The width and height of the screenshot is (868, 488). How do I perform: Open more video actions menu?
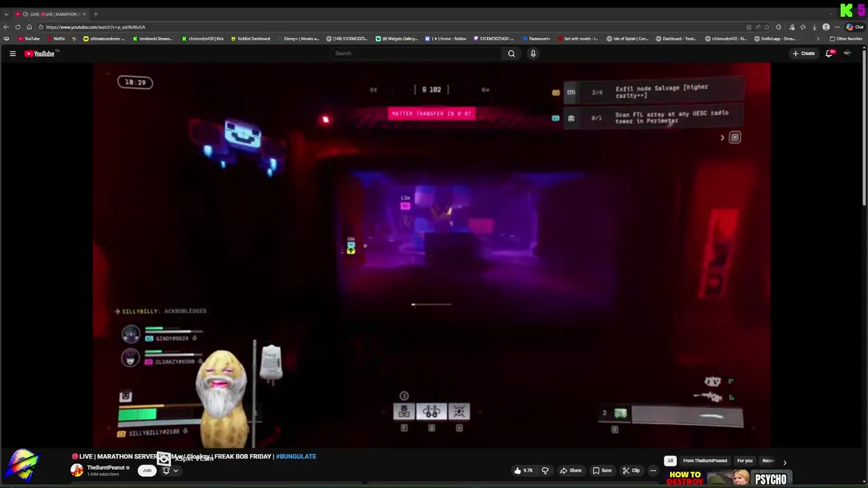[653, 470]
